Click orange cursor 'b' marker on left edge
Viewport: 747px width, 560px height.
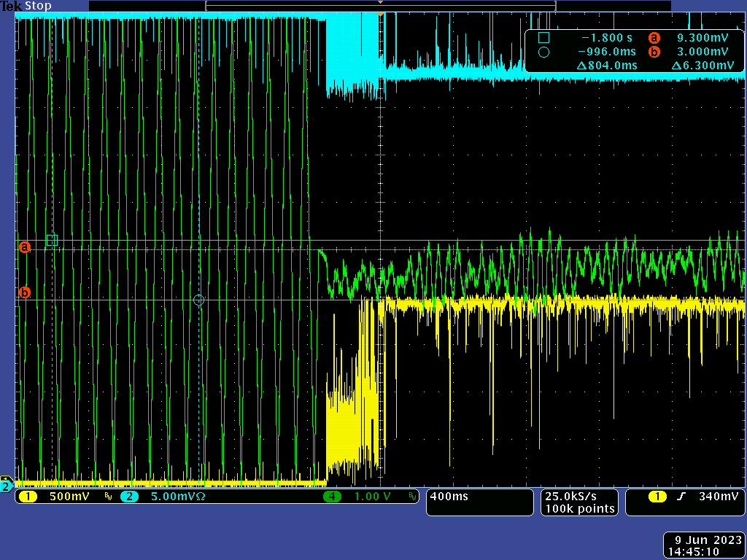tap(24, 293)
